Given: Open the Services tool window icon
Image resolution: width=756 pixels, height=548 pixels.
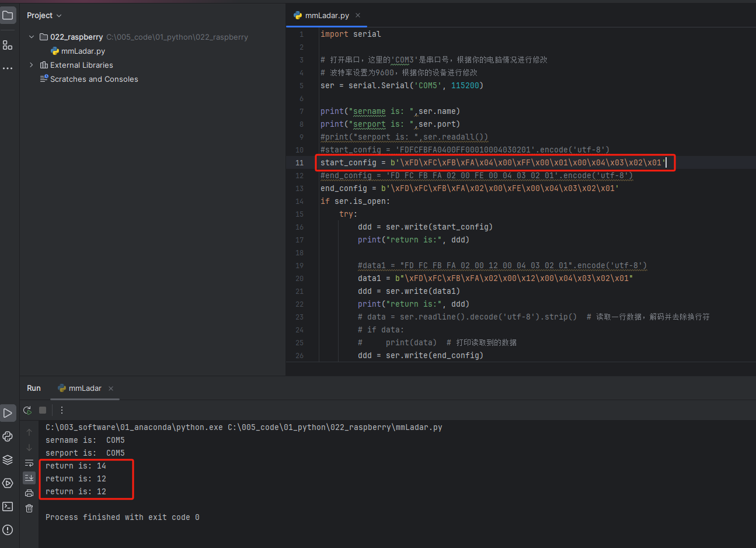Looking at the screenshot, I should (8, 483).
